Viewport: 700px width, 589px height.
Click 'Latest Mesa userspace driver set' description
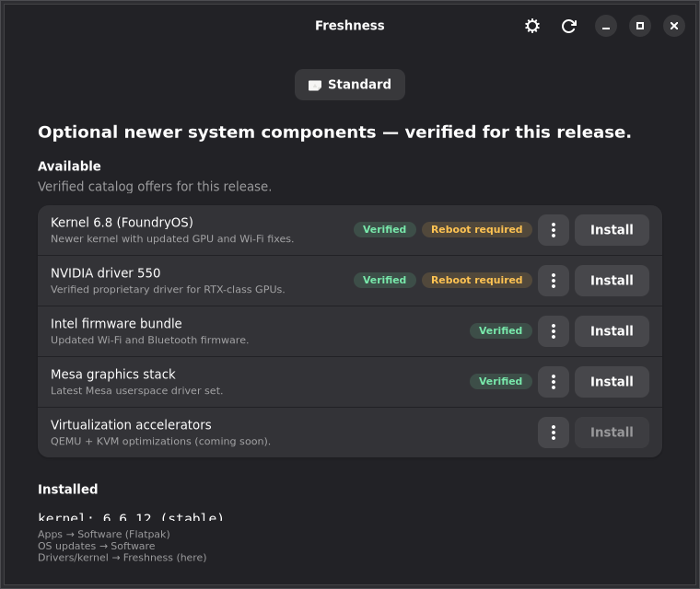[136, 391]
